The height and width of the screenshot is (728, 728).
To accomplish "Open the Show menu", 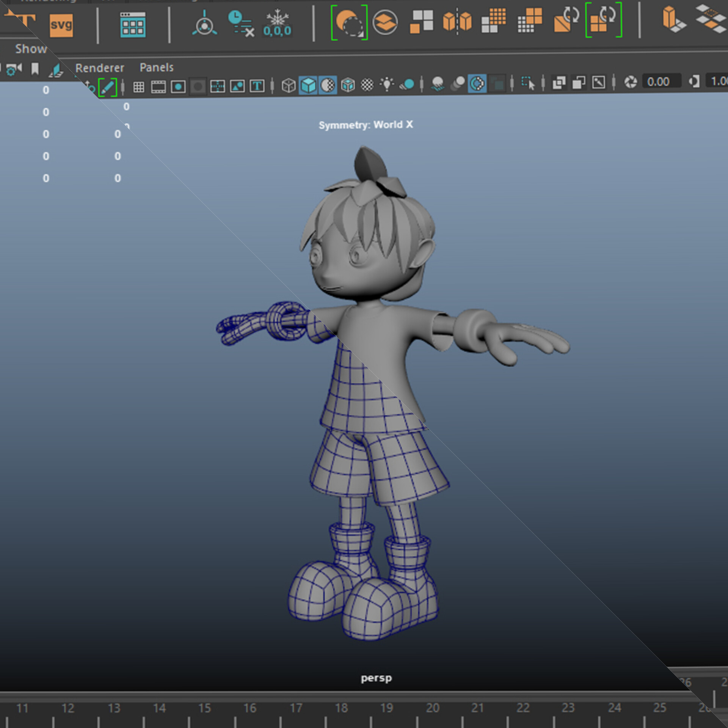I will tap(31, 49).
